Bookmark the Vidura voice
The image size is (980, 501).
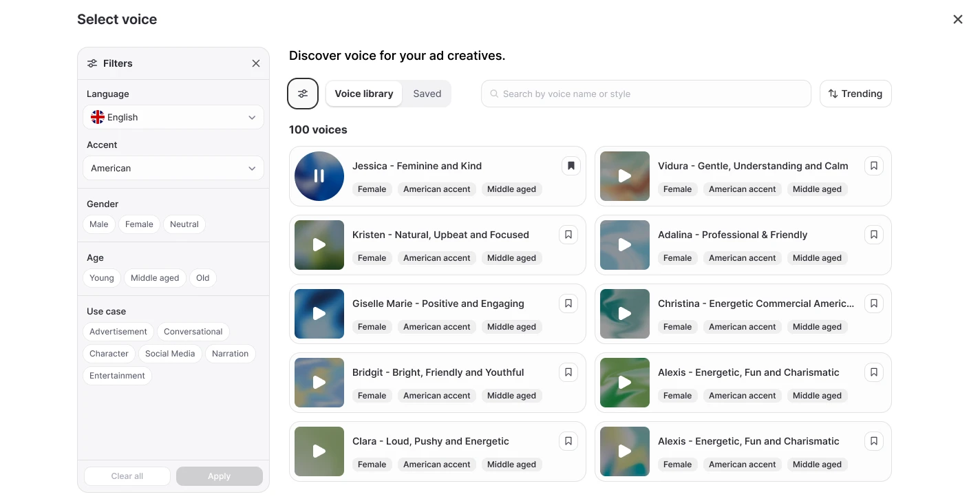pos(874,166)
